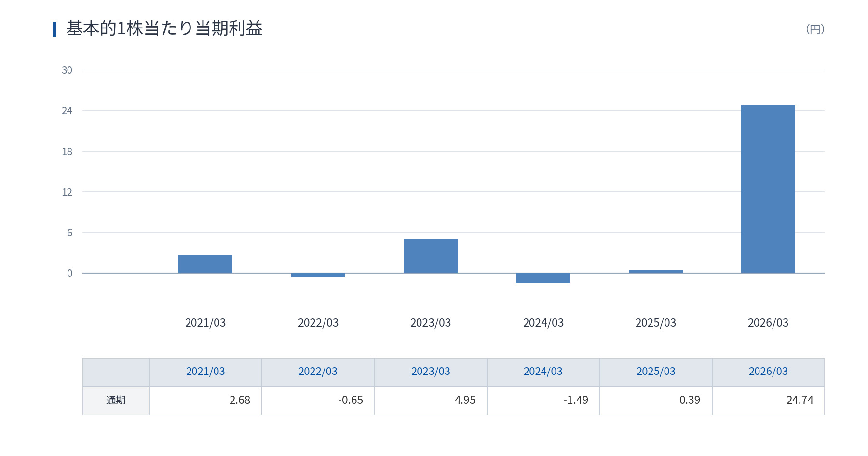Select table header 2025/03
Screen dimensions: 868x456
tap(656, 372)
